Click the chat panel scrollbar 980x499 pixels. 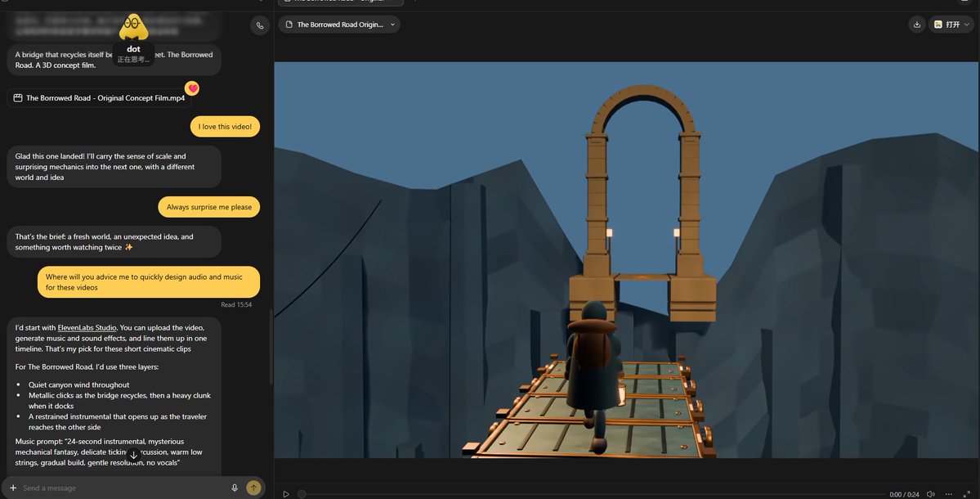tap(271, 347)
